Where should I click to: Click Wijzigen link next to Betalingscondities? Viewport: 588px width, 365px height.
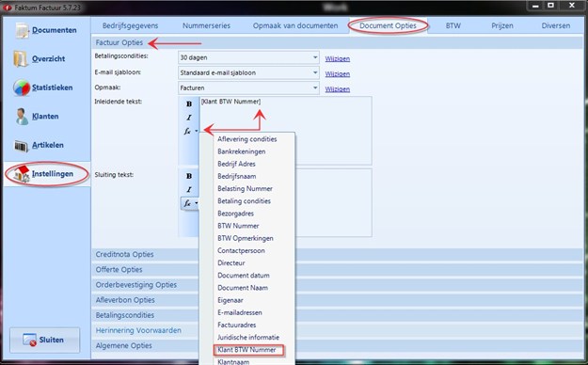(x=338, y=58)
